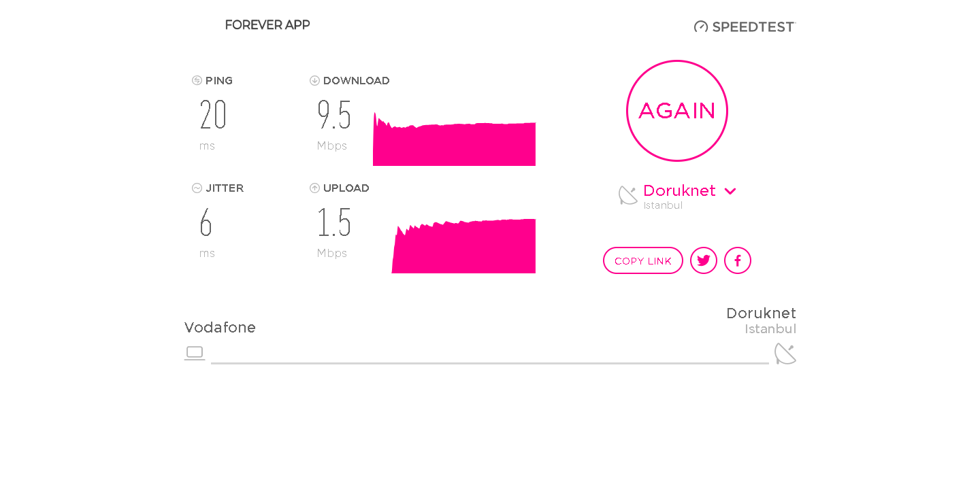Click the satellite dish icon beside Doruknet
980x495 pixels.
click(627, 195)
